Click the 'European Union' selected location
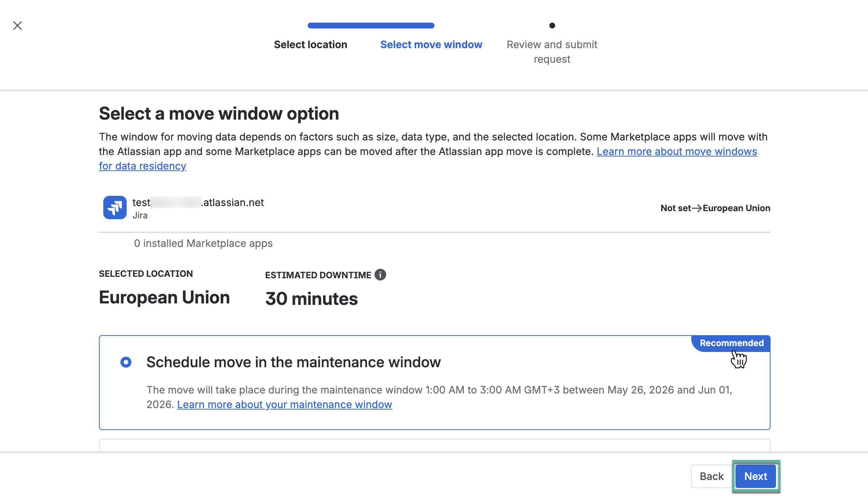The height and width of the screenshot is (496, 868). [164, 297]
